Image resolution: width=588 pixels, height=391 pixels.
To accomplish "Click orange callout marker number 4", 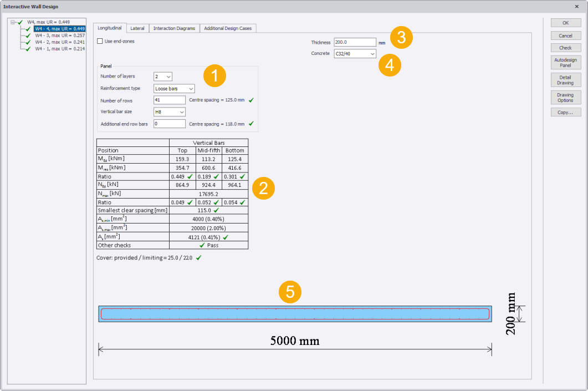I will point(390,64).
